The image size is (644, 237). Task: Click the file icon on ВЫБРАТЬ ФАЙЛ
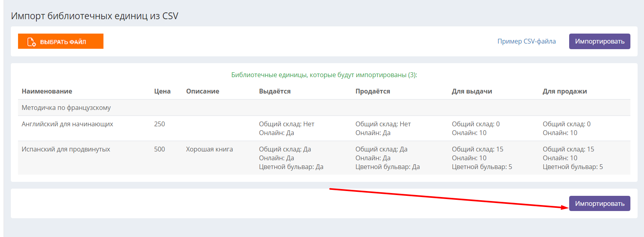click(31, 42)
